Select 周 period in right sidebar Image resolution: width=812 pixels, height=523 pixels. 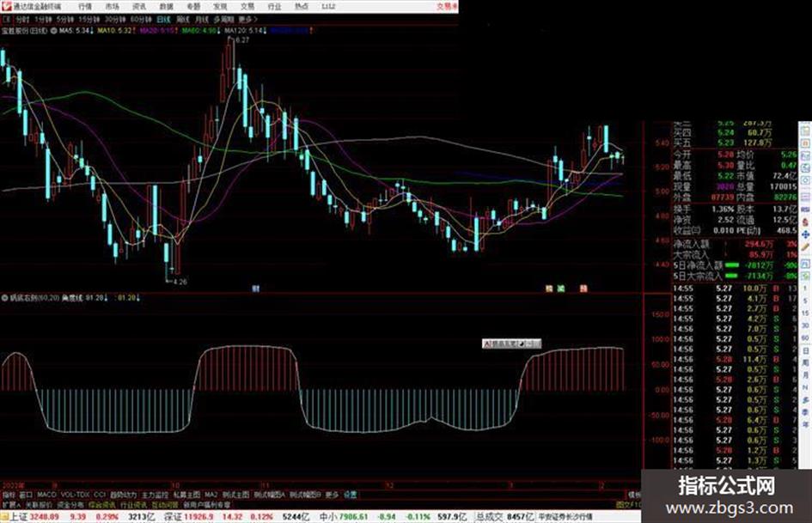(806, 363)
